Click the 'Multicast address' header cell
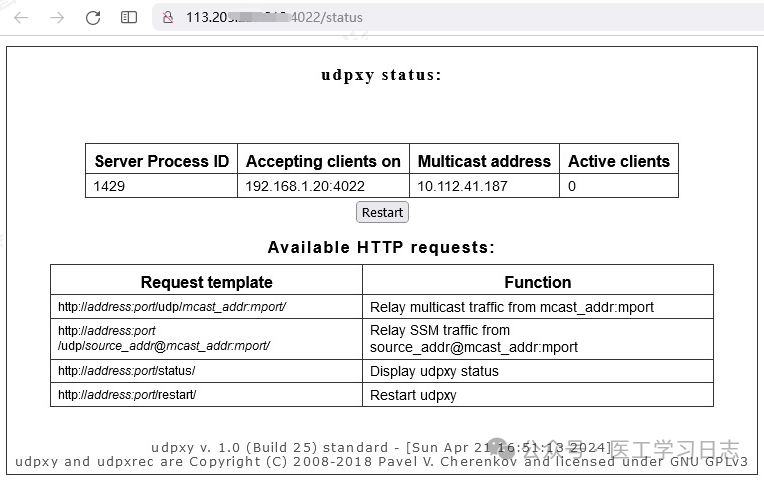The height and width of the screenshot is (480, 764). pos(484,161)
